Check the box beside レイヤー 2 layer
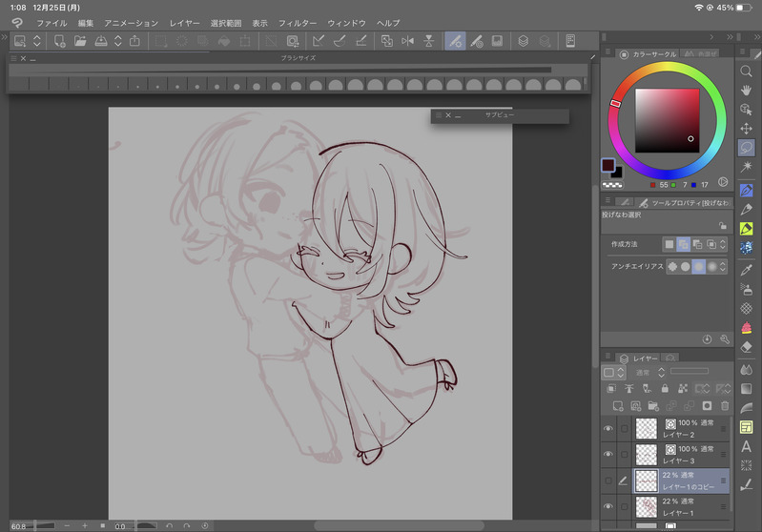Image resolution: width=762 pixels, height=532 pixels. [625, 428]
